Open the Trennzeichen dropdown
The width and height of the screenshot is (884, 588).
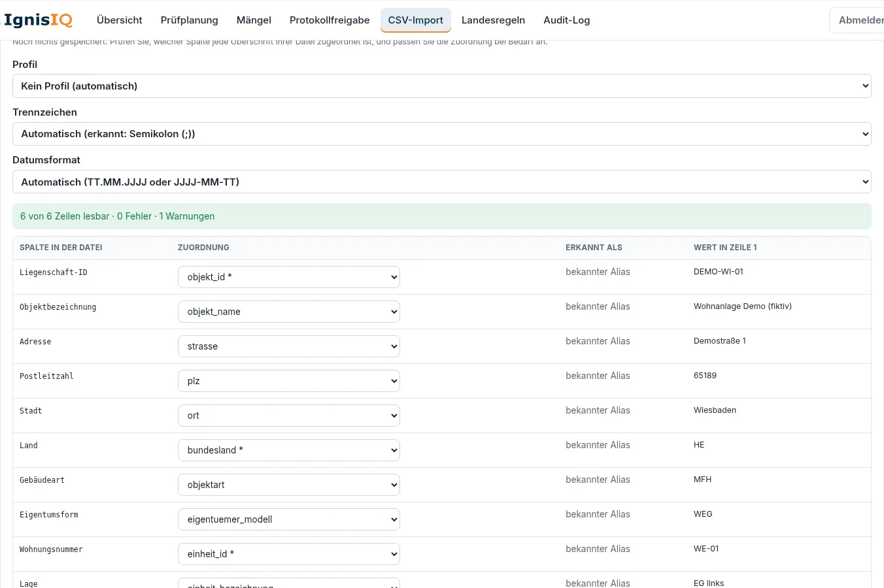442,134
